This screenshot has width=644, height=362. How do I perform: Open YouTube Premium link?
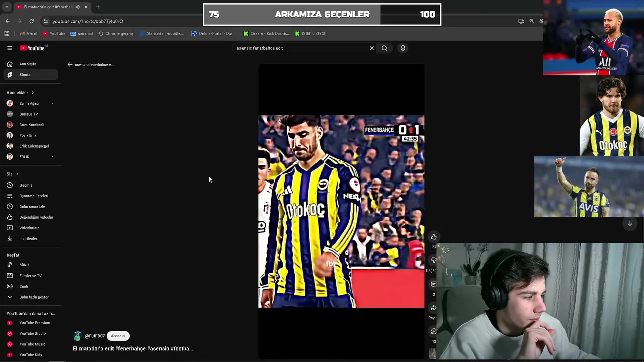pyautogui.click(x=30, y=323)
